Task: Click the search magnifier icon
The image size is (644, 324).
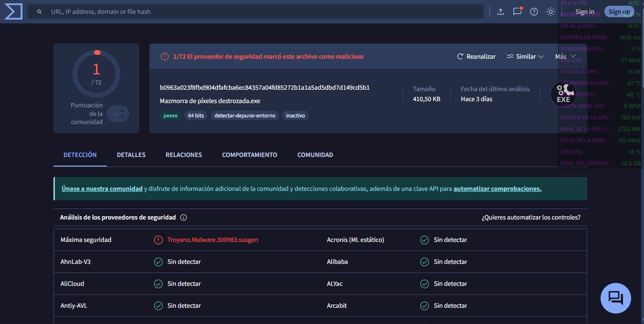Action: pos(40,11)
